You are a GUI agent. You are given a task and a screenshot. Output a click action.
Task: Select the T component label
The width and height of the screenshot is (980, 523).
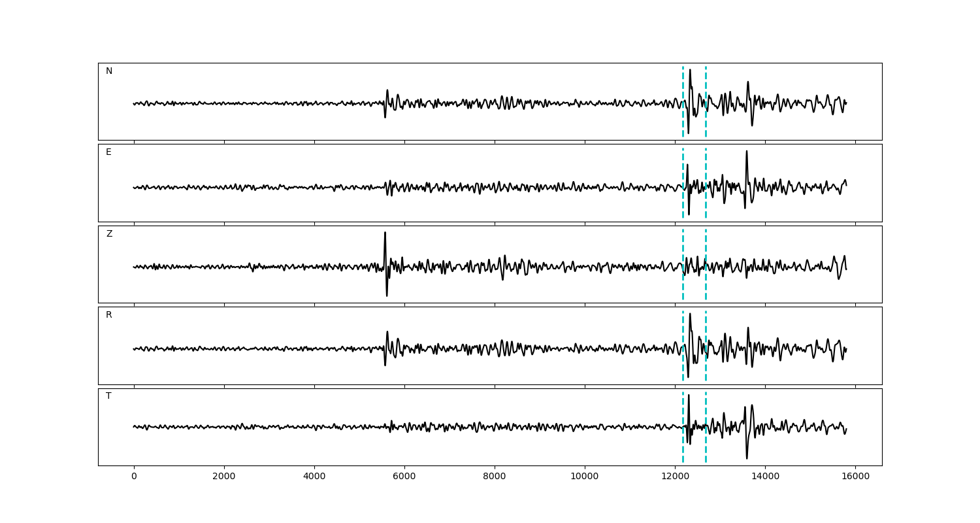pos(108,396)
